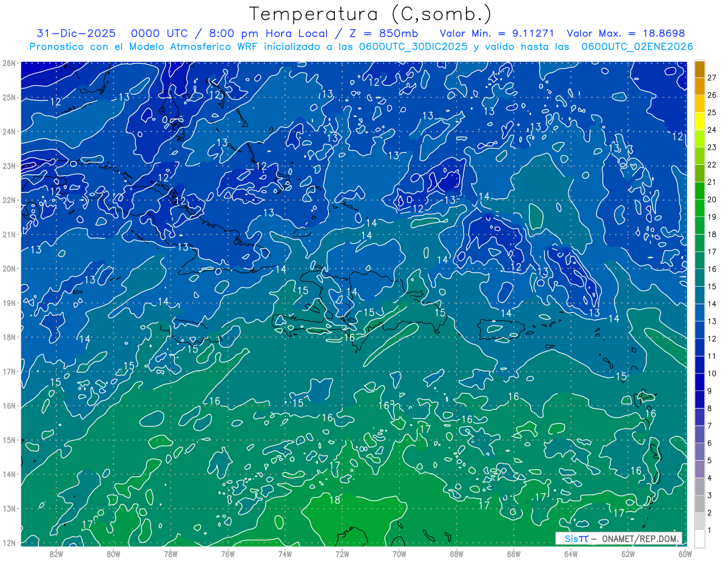
Task: Click the "82W" longitude axis label
Action: point(56,554)
